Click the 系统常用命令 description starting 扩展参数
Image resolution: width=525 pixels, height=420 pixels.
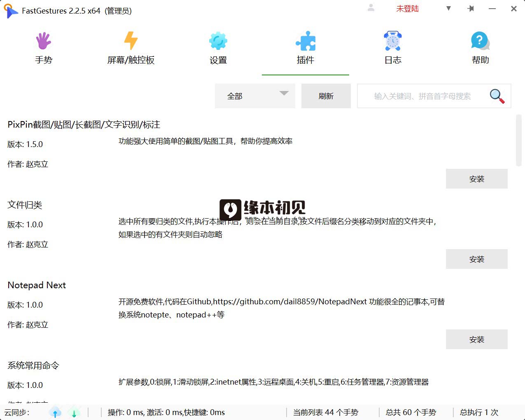tap(274, 382)
